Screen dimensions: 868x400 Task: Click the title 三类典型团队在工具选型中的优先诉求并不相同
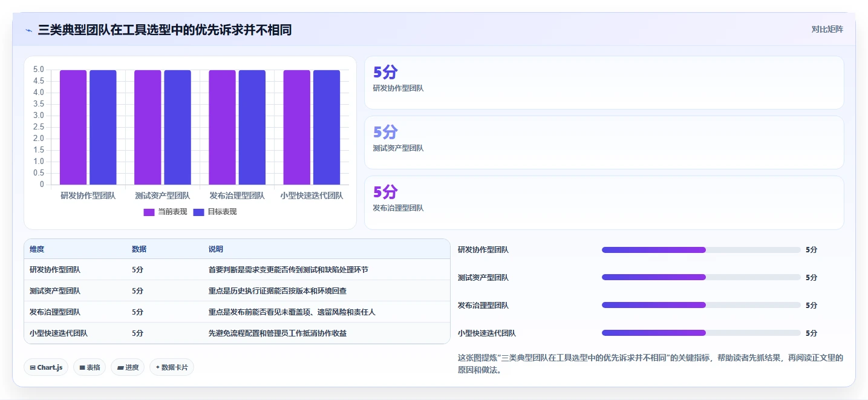click(x=165, y=30)
